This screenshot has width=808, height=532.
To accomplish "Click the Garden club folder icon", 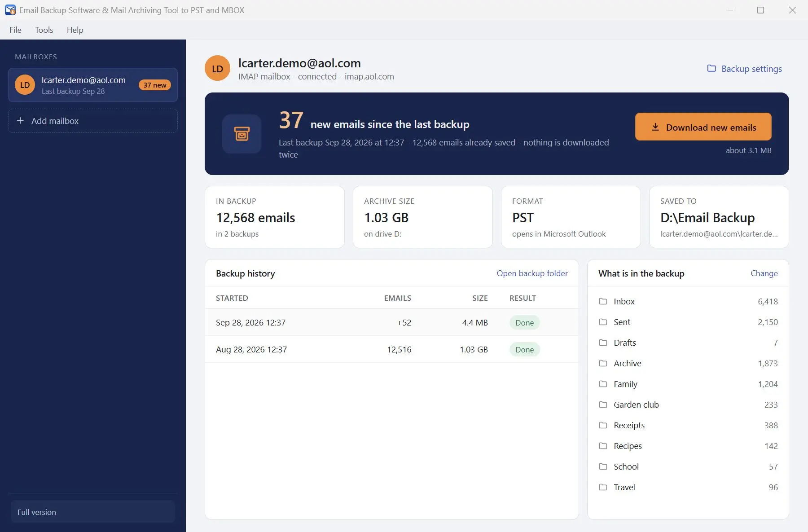I will pos(603,404).
